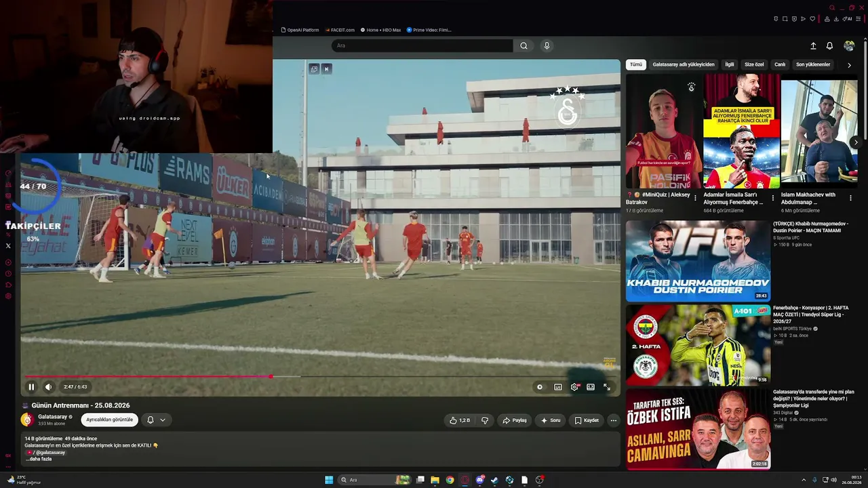The width and height of the screenshot is (868, 488).
Task: Click Ayrıcalıkları görüntüle button
Action: 109,420
